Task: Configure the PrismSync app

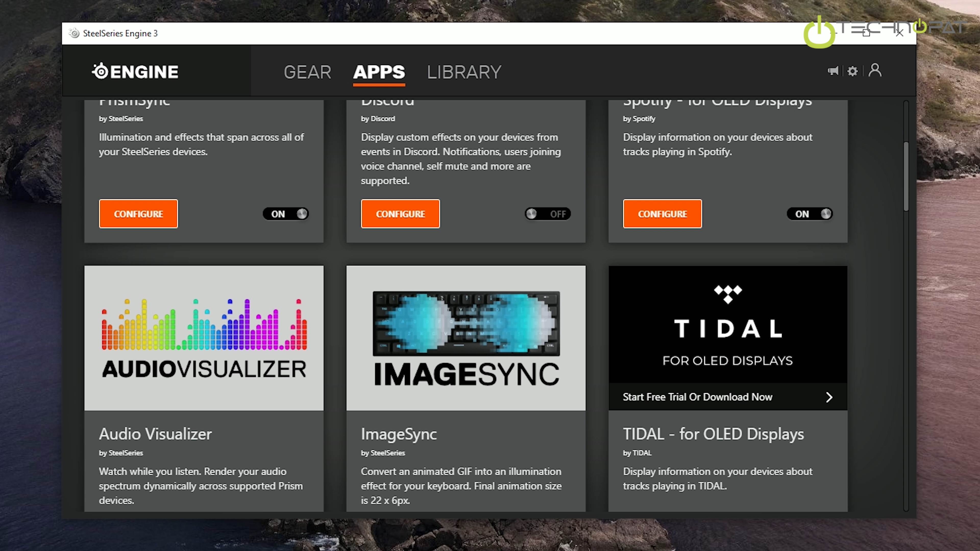Action: (139, 214)
